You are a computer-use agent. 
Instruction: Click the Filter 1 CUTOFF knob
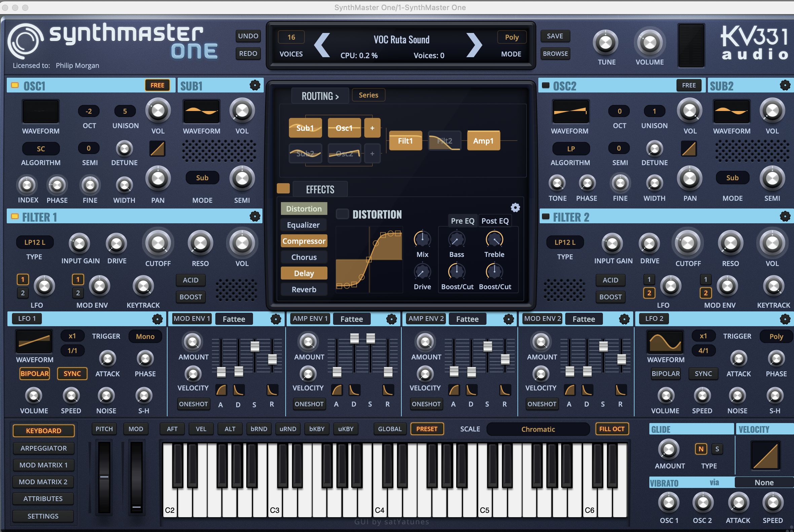tap(158, 243)
